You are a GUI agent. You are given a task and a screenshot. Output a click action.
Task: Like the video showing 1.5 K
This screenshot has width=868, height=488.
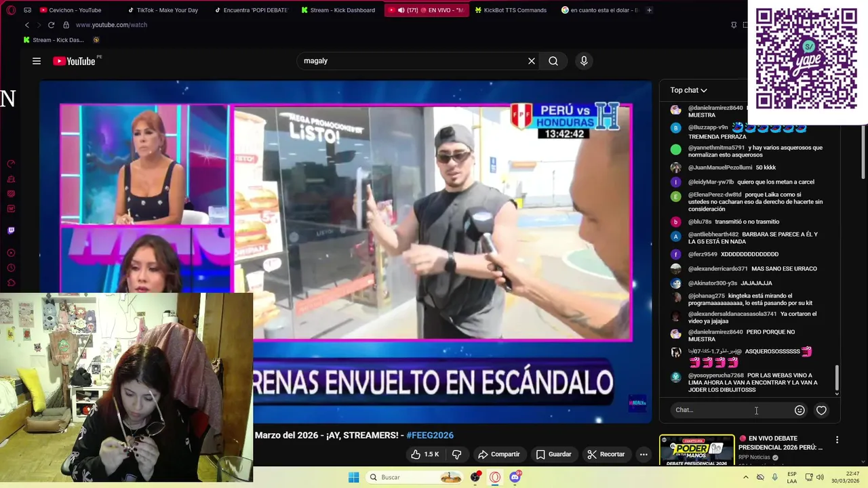425,454
